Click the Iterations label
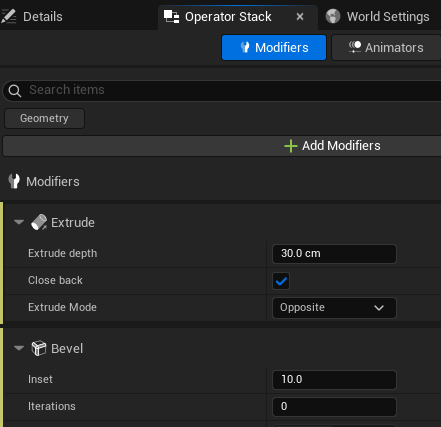The height and width of the screenshot is (427, 441). pyautogui.click(x=52, y=406)
